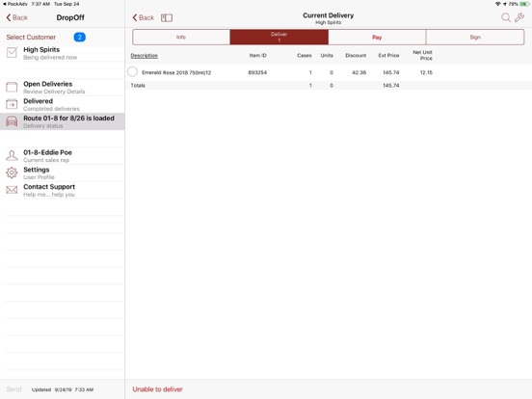Switch to the Pay tab

click(x=377, y=37)
